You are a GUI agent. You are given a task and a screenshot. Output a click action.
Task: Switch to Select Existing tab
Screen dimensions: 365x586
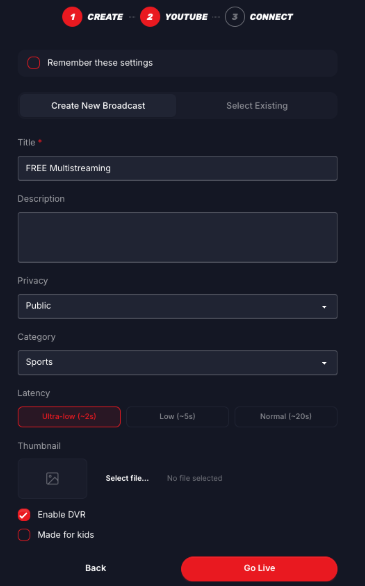pyautogui.click(x=257, y=106)
